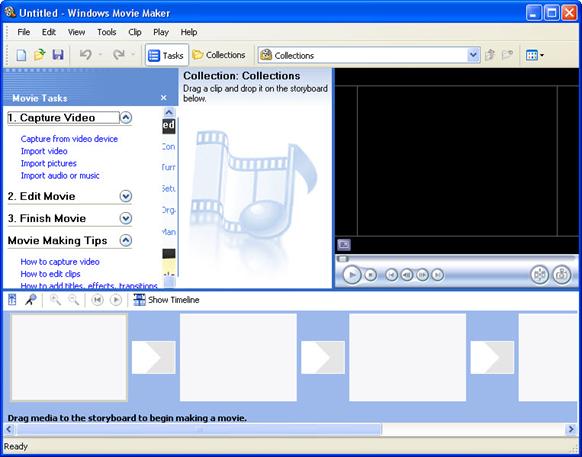This screenshot has height=457, width=582.
Task: Redo the action in the toolbar
Action: [x=119, y=55]
